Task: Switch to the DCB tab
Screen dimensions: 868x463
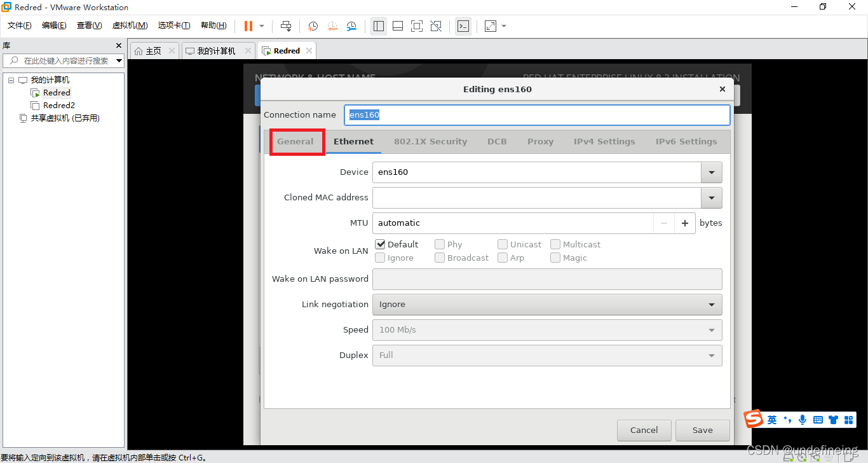Action: click(x=497, y=142)
